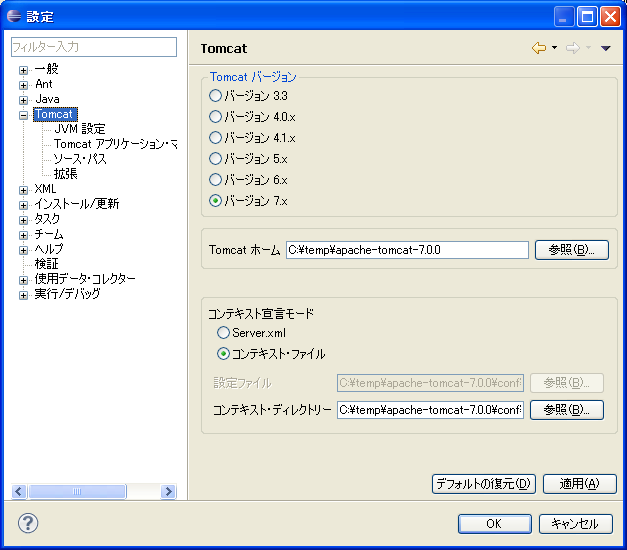Click the フィルター入力 filter field
The width and height of the screenshot is (627, 550).
click(94, 47)
